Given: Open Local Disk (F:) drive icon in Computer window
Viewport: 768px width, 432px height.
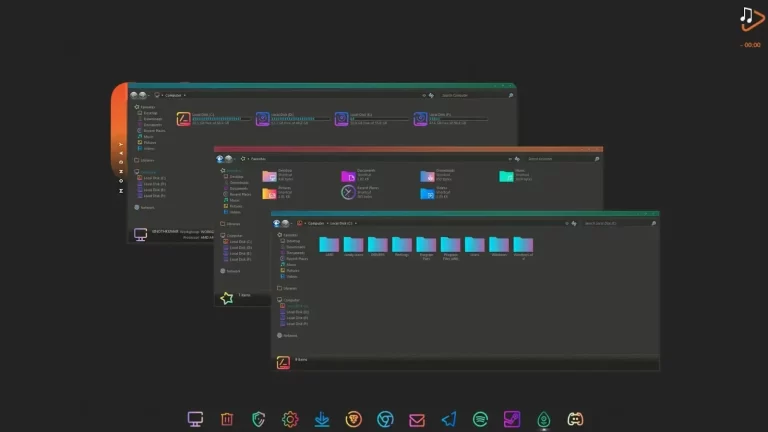Looking at the screenshot, I should [420, 119].
